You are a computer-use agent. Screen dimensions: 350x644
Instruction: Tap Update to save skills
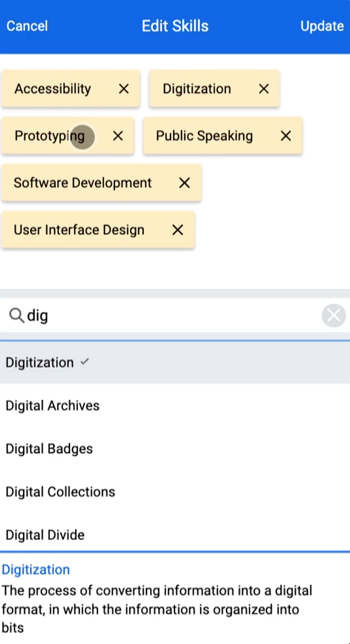322,26
